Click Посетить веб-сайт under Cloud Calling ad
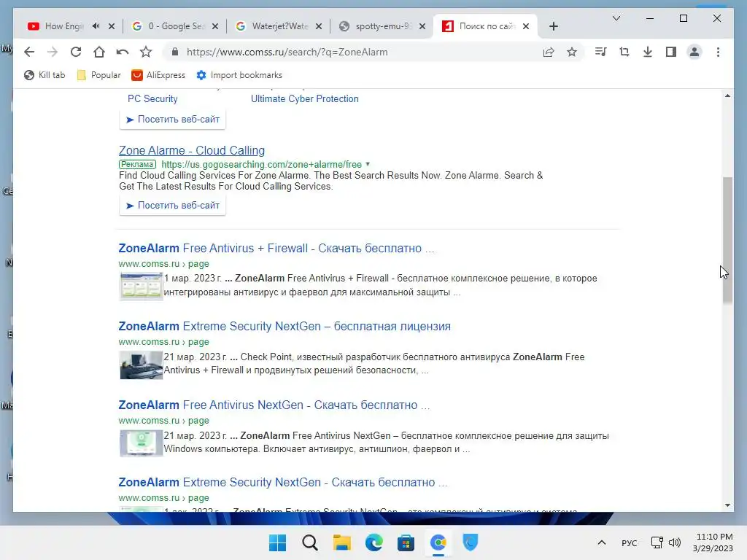The height and width of the screenshot is (560, 747). [x=172, y=205]
